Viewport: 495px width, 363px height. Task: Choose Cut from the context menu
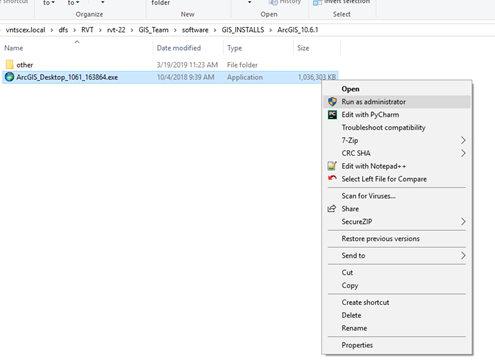[397, 273]
